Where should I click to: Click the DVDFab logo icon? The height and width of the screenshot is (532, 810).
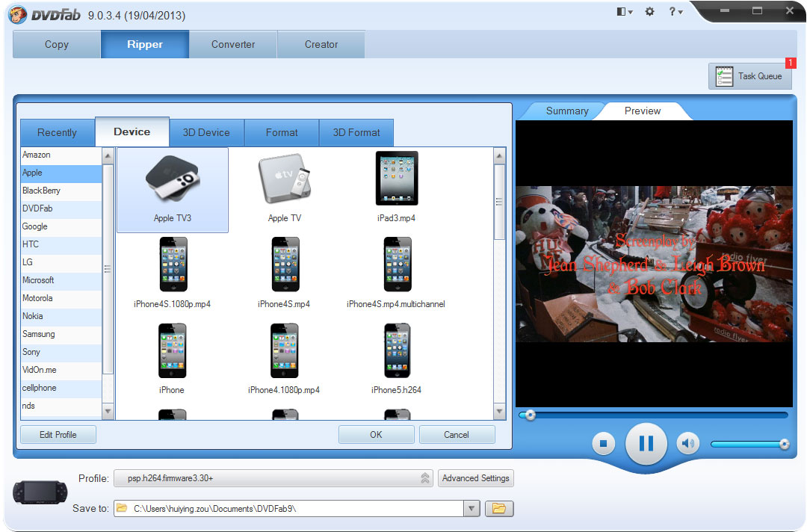coord(16,14)
